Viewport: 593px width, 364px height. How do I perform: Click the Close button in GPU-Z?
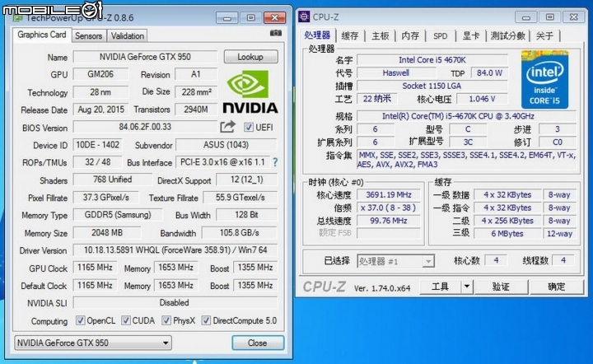258,343
